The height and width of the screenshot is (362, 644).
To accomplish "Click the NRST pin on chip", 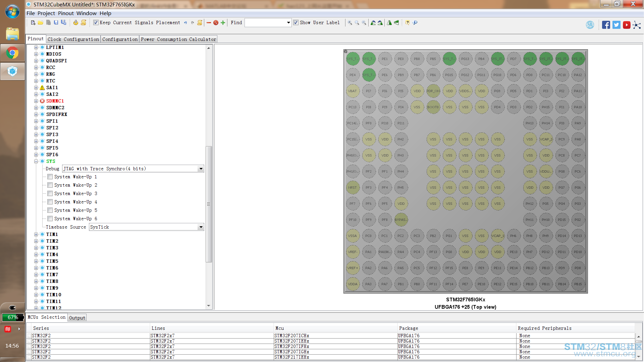I will tap(353, 187).
